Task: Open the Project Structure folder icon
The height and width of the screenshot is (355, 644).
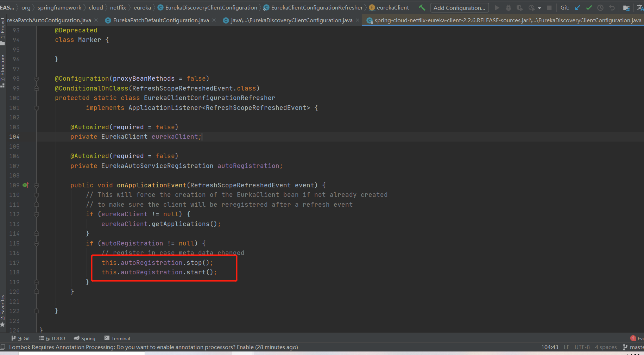Action: tap(626, 8)
